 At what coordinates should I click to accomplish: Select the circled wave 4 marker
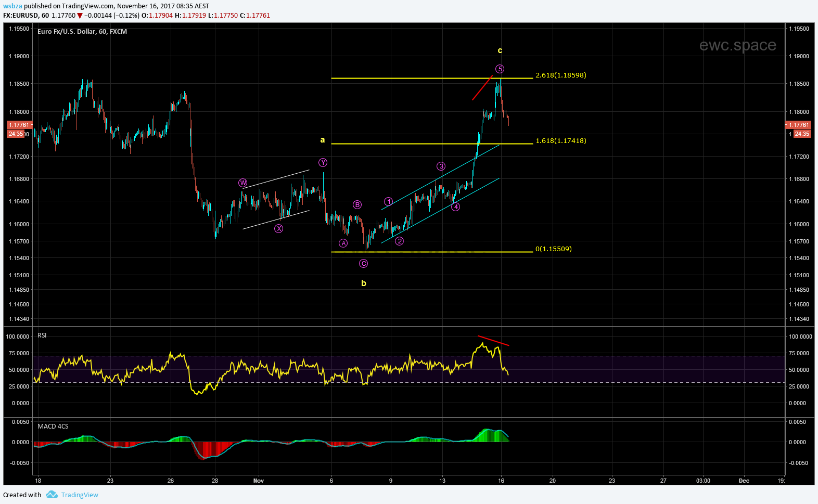point(455,207)
